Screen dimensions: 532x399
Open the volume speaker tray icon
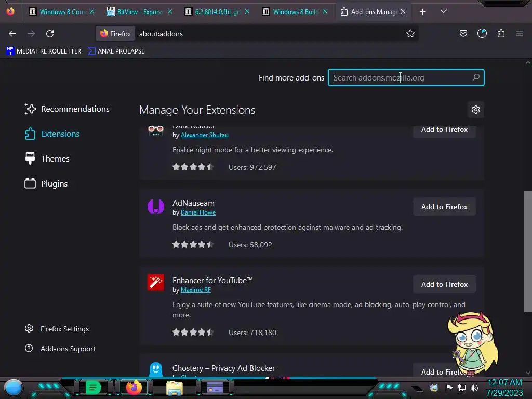tap(474, 388)
